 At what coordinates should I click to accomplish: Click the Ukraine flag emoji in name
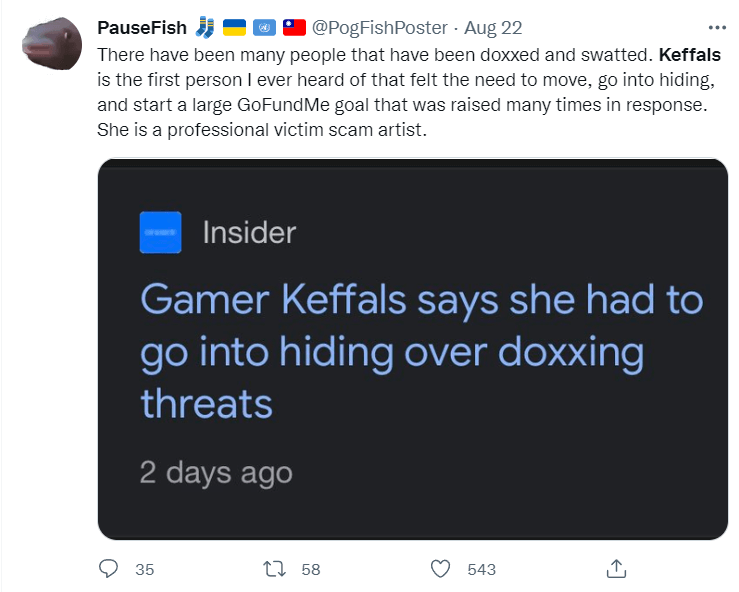coord(234,27)
